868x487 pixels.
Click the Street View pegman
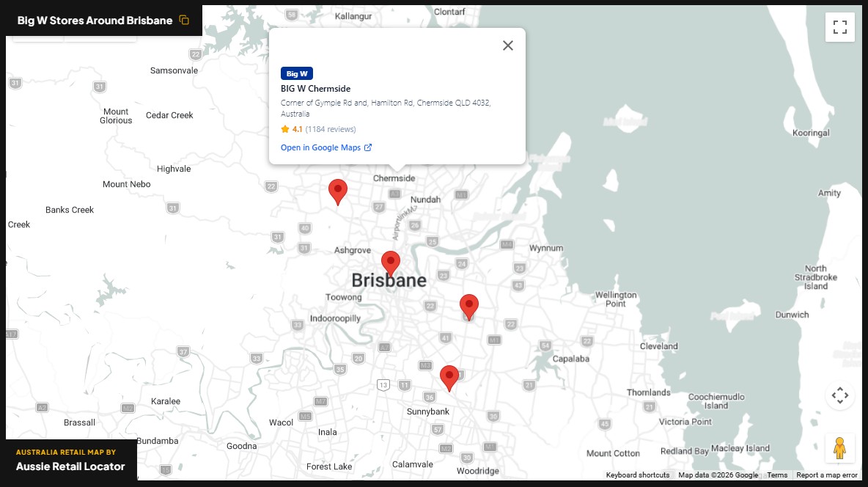pyautogui.click(x=839, y=448)
